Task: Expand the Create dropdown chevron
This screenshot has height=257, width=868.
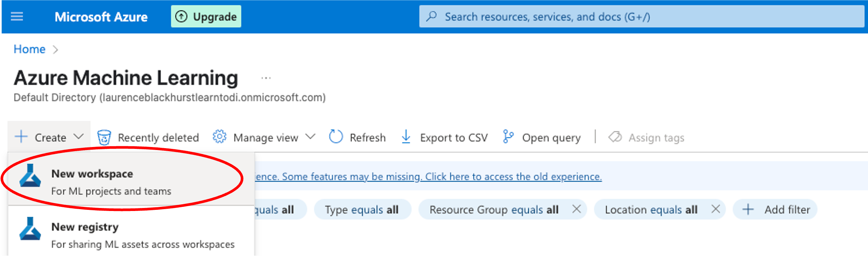Action: [x=78, y=137]
